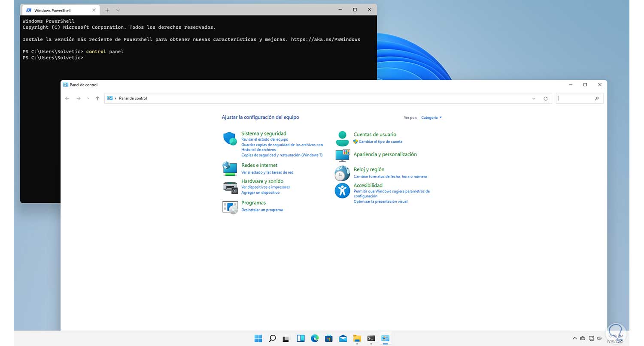Click the Control Panel search box
Viewport: 644px width, 346px height.
click(575, 98)
